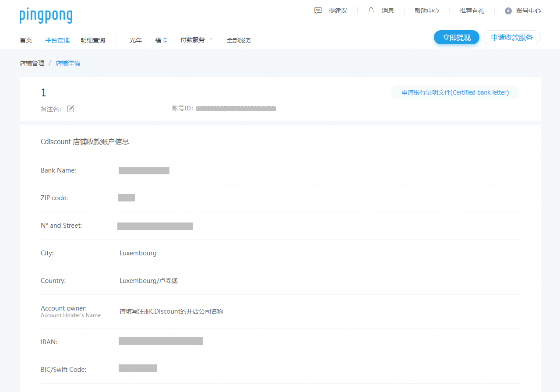Image resolution: width=560 pixels, height=392 pixels.
Task: Select the Country value Luxembourg/卢森堡
Action: pyautogui.click(x=149, y=281)
